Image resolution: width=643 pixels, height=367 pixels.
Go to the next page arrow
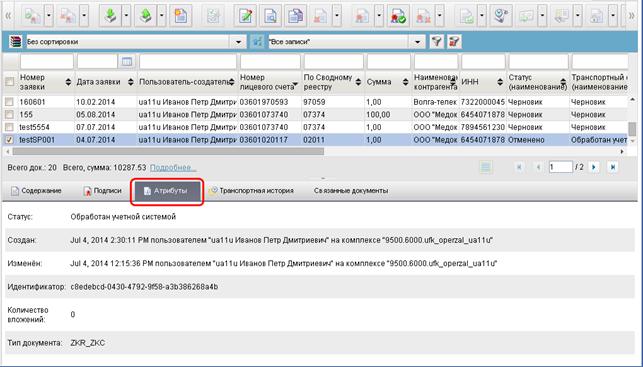tap(593, 167)
